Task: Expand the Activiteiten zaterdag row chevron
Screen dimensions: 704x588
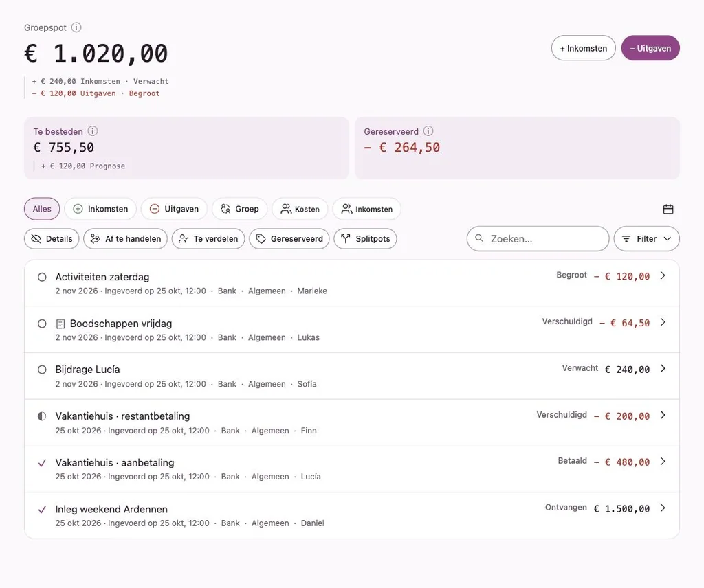Action: (x=663, y=276)
